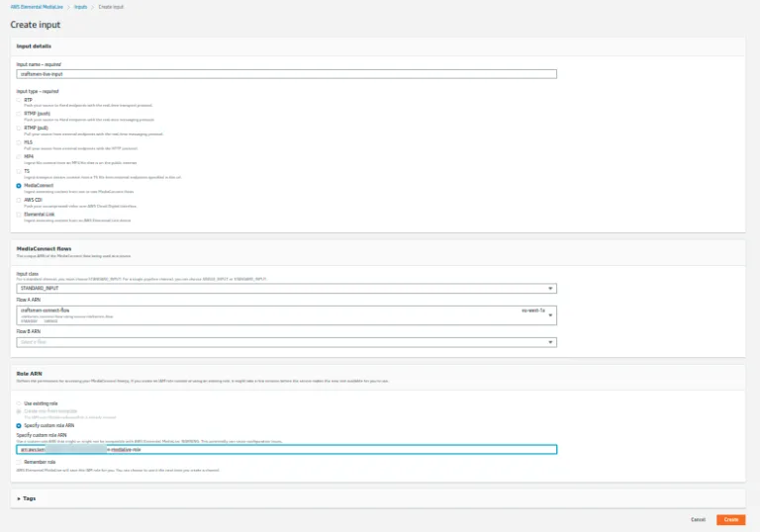
Task: Click the MediaConnect flows section heading
Action: coord(44,248)
